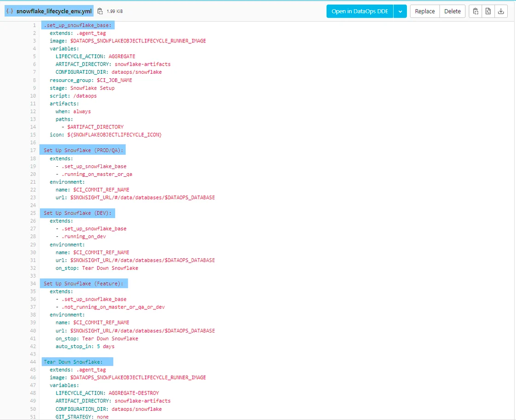Select line number 51
The width and height of the screenshot is (516, 420).
33,417
